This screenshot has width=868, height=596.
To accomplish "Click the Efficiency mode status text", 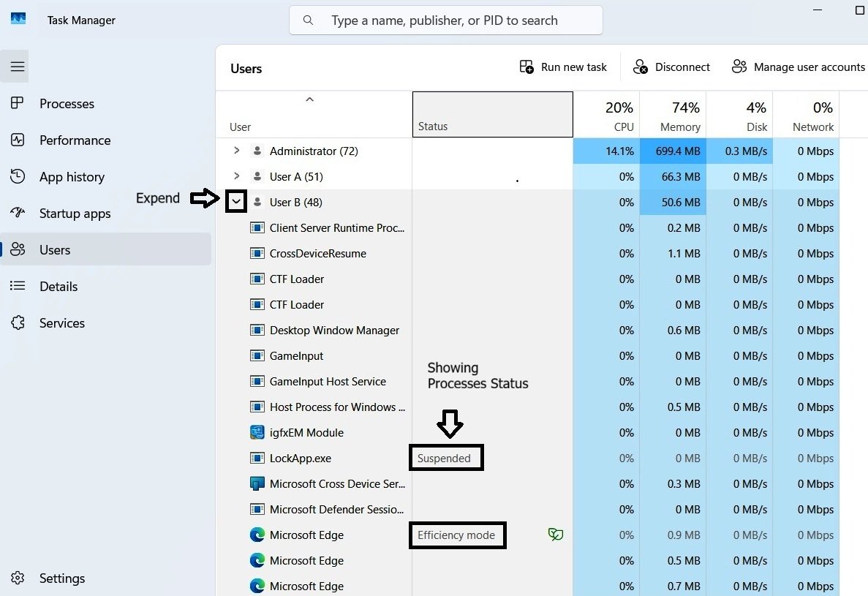I will pos(456,535).
